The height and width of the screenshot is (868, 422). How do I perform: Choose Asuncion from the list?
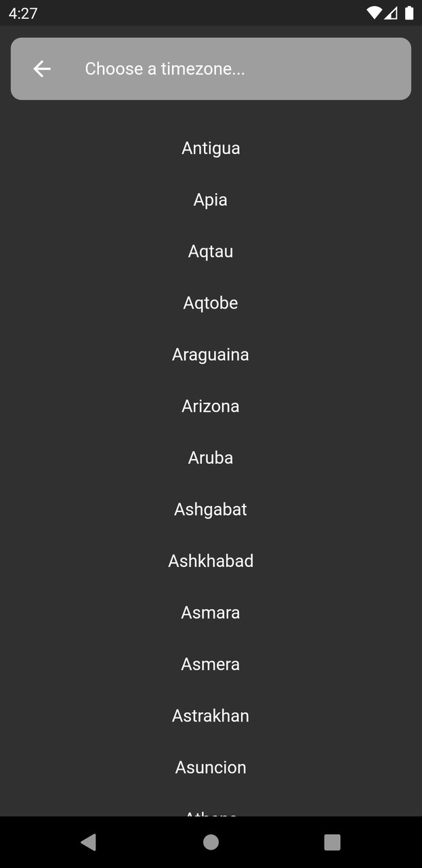pyautogui.click(x=211, y=766)
